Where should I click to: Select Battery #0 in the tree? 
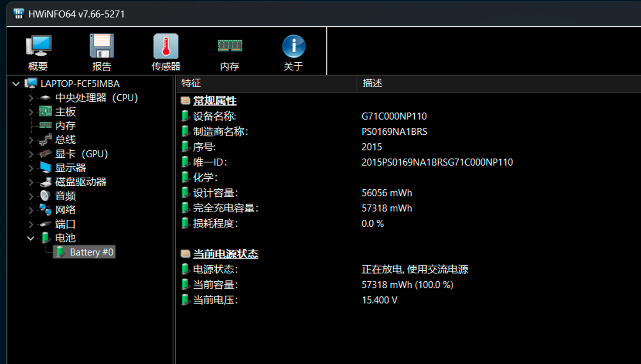91,252
